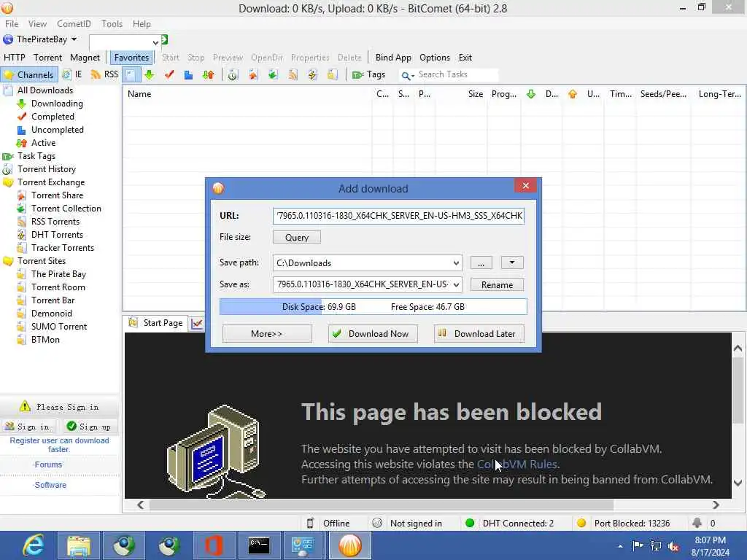Show all downloads filter icon in toolbar

(x=131, y=75)
